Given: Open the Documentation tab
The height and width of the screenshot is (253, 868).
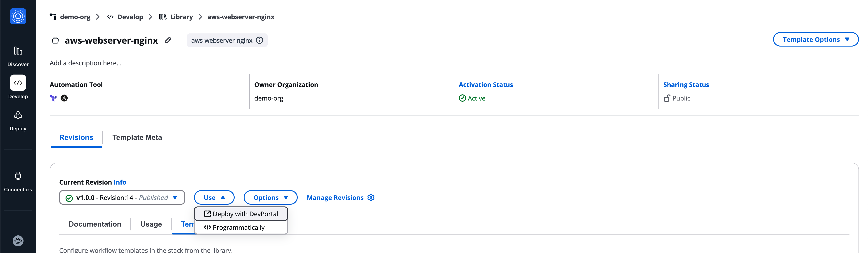Looking at the screenshot, I should click(x=95, y=224).
